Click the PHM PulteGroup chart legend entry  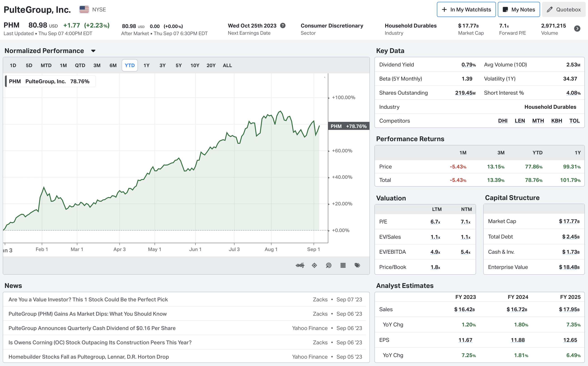[x=50, y=81]
